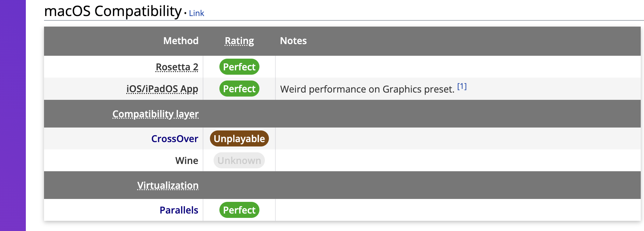Click the Perfect badge for iOS/iPadOS App
The height and width of the screenshot is (231, 644).
tap(239, 89)
